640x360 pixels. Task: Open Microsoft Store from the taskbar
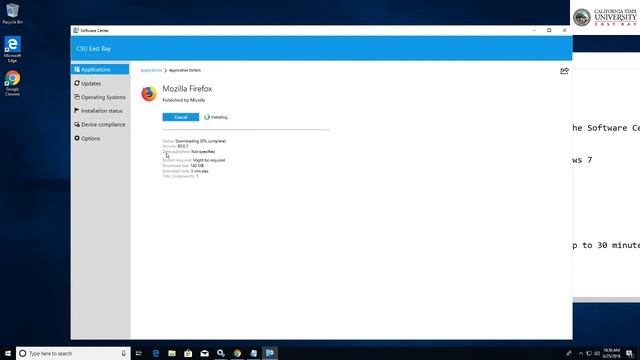(188, 353)
